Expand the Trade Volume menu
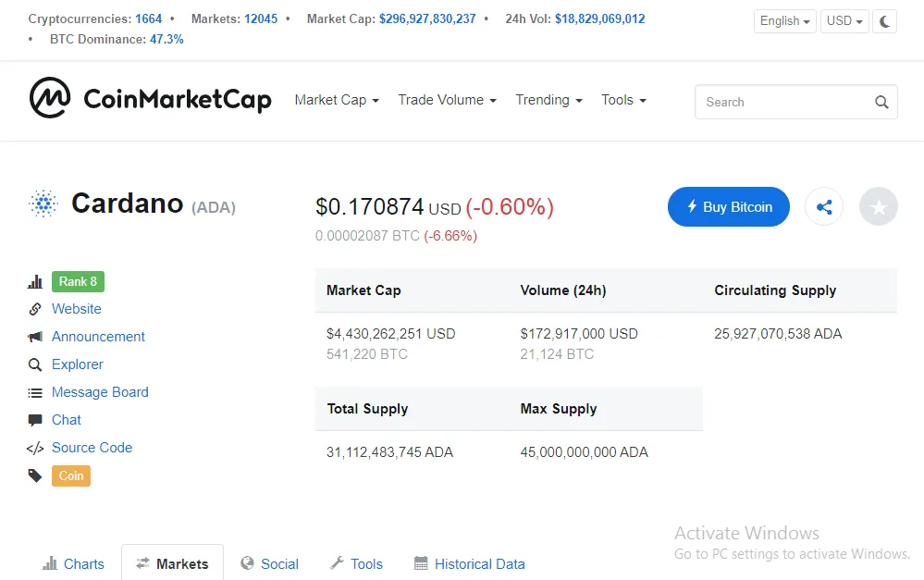The width and height of the screenshot is (924, 580). 448,100
